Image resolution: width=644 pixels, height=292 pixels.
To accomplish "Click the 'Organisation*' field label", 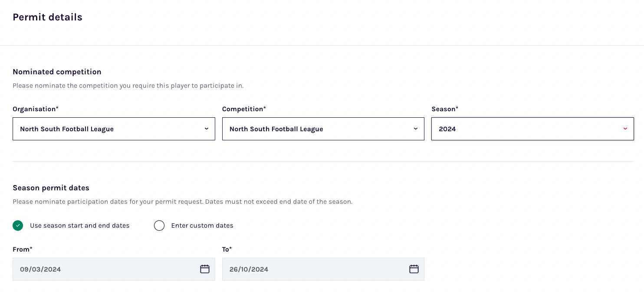I will coord(36,109).
